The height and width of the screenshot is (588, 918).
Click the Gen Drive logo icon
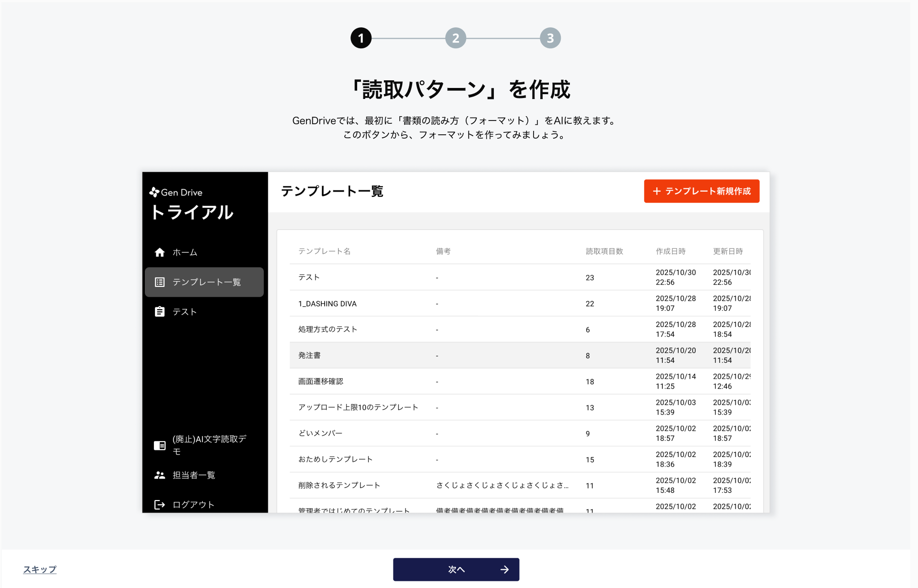point(154,192)
